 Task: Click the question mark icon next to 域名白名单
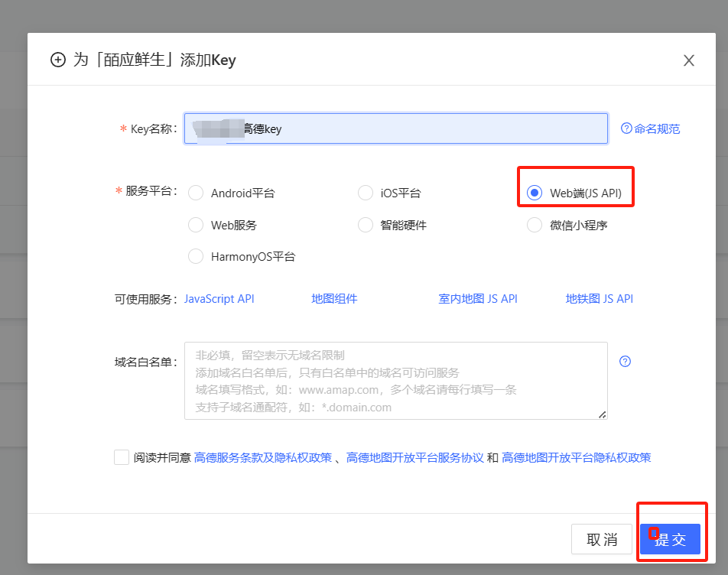tap(625, 361)
